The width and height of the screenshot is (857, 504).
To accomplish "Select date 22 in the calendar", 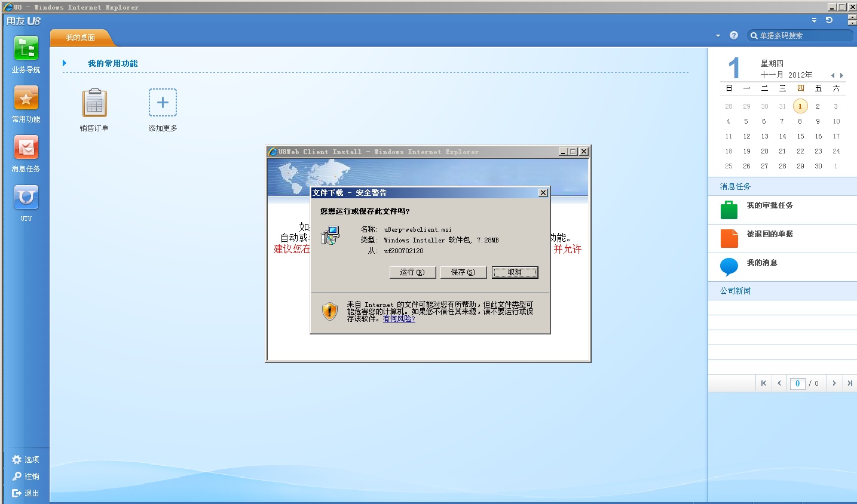I will [x=800, y=151].
